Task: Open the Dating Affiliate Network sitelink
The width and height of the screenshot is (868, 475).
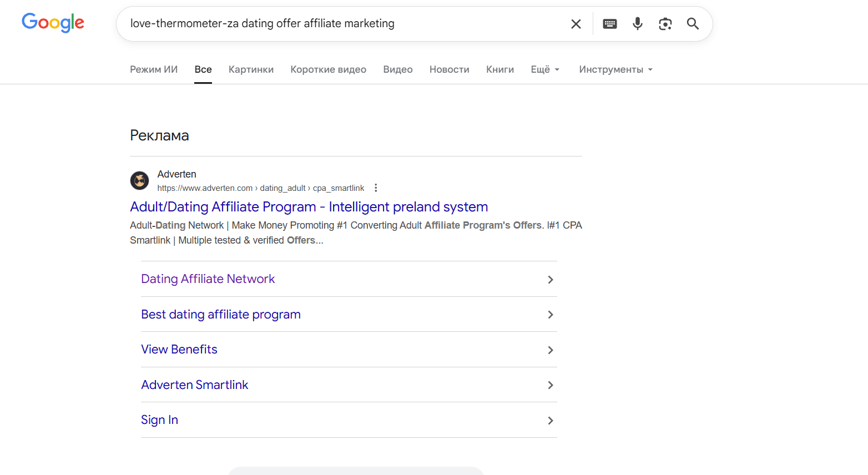Action: click(208, 279)
